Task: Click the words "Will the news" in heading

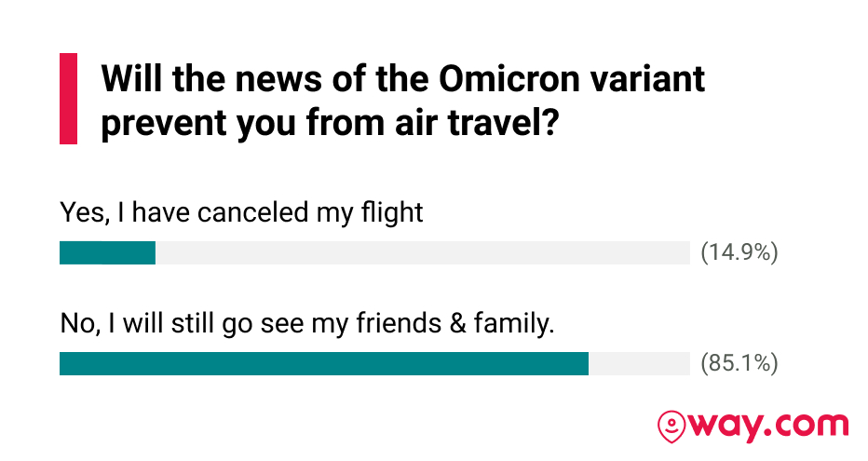Action: pyautogui.click(x=202, y=79)
